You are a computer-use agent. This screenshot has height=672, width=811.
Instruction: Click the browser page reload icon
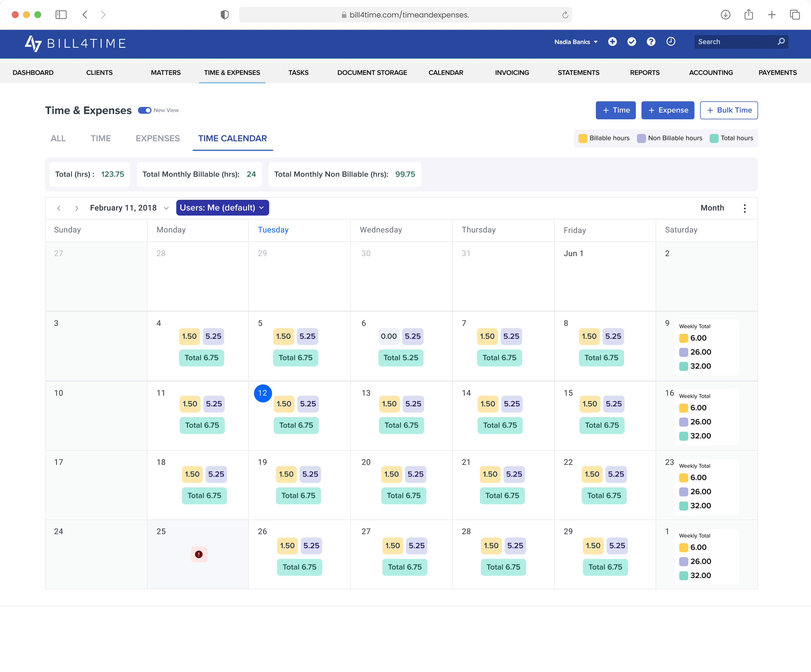point(565,15)
